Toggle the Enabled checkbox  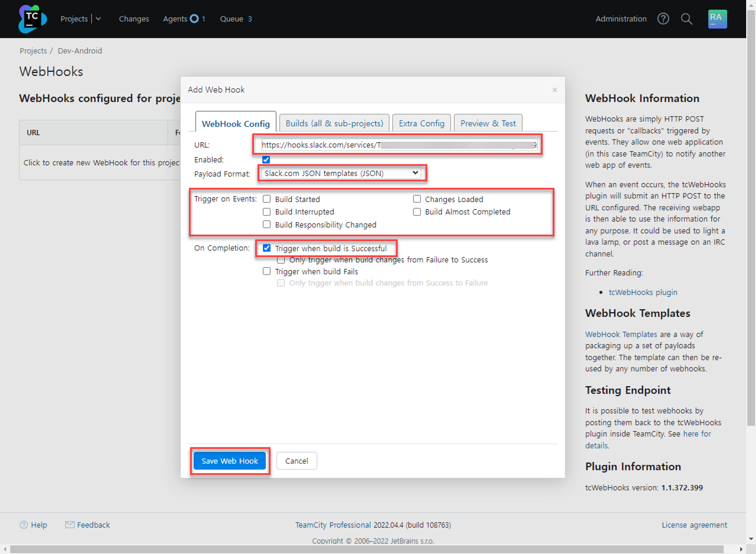click(266, 160)
